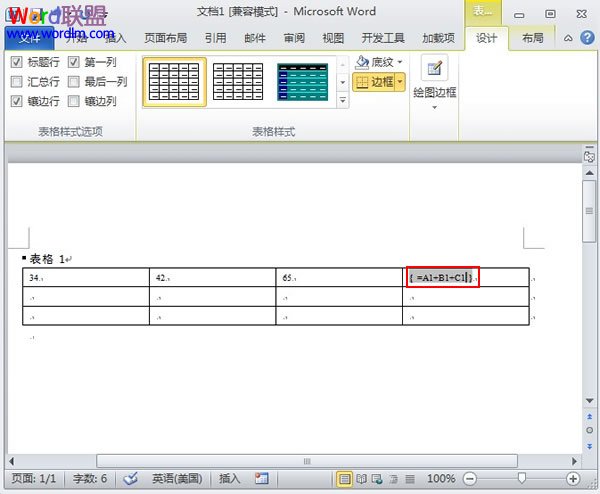Toggle the 镶边行 checkbox
This screenshot has height=494, width=600.
[x=16, y=101]
